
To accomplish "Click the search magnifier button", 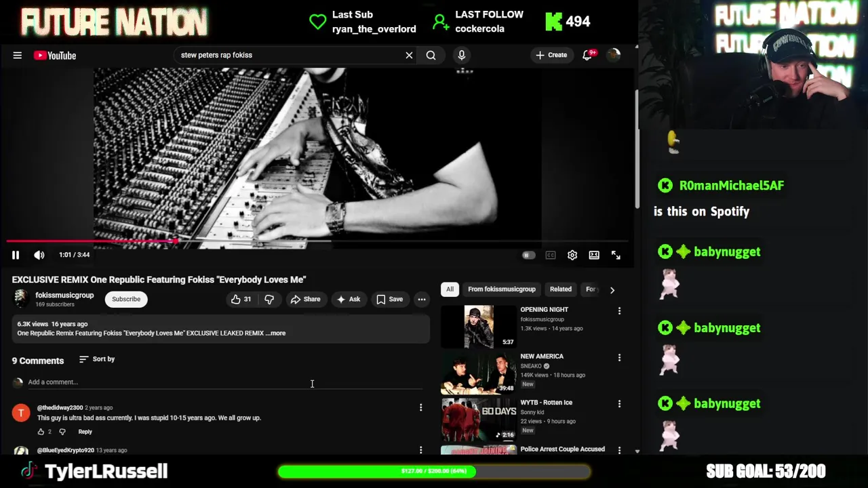I will tap(431, 56).
